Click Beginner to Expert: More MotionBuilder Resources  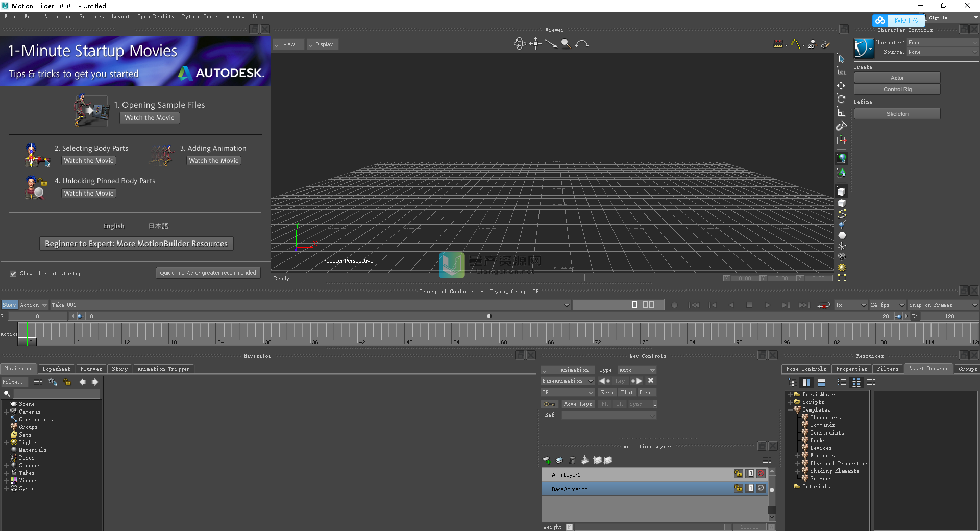136,244
